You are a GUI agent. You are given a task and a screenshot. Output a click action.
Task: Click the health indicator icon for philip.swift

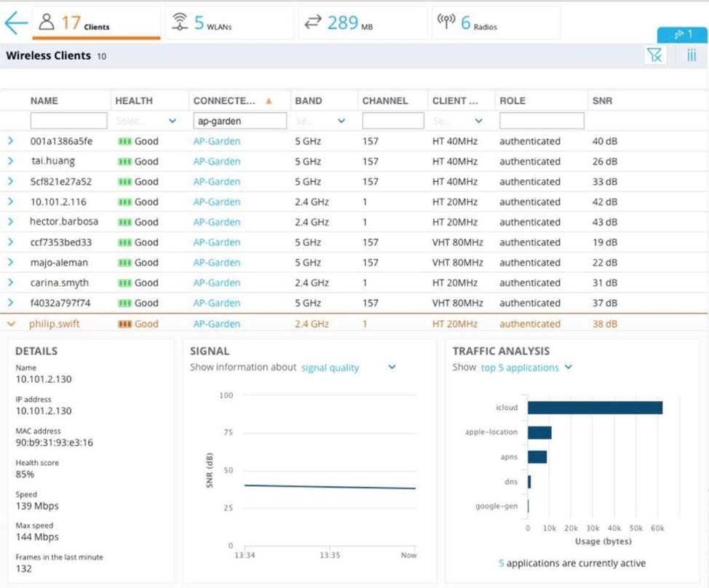pyautogui.click(x=124, y=324)
